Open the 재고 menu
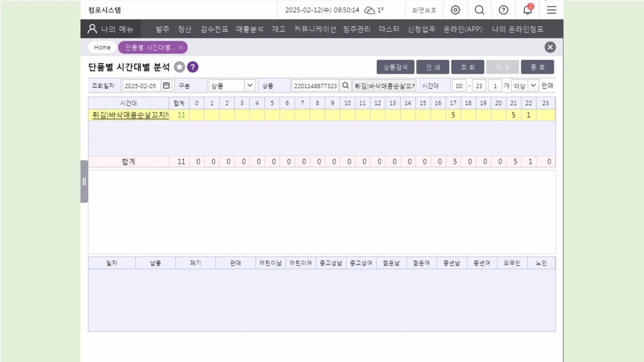This screenshot has width=644, height=362. [278, 29]
